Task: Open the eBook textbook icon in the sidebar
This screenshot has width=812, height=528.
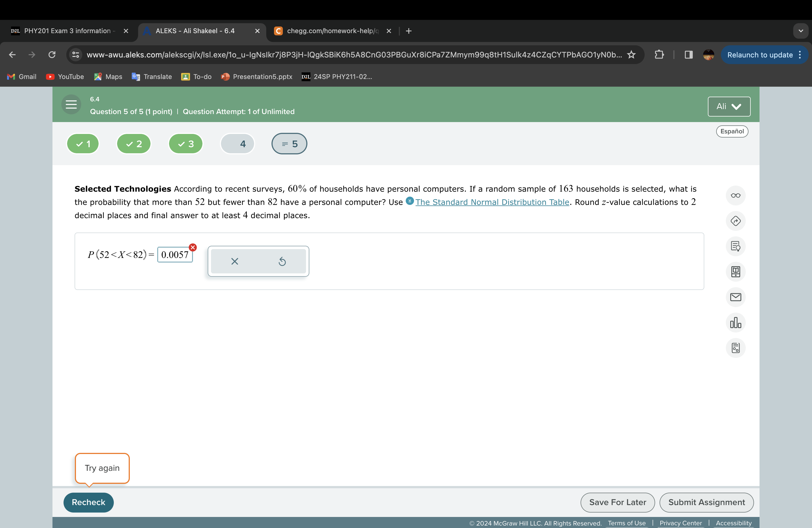Action: tap(735, 272)
